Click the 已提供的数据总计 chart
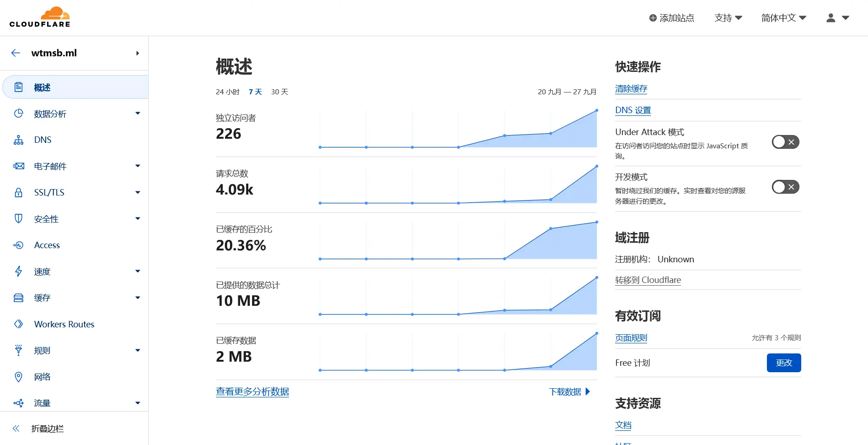Image resolution: width=868 pixels, height=445 pixels. click(458, 296)
